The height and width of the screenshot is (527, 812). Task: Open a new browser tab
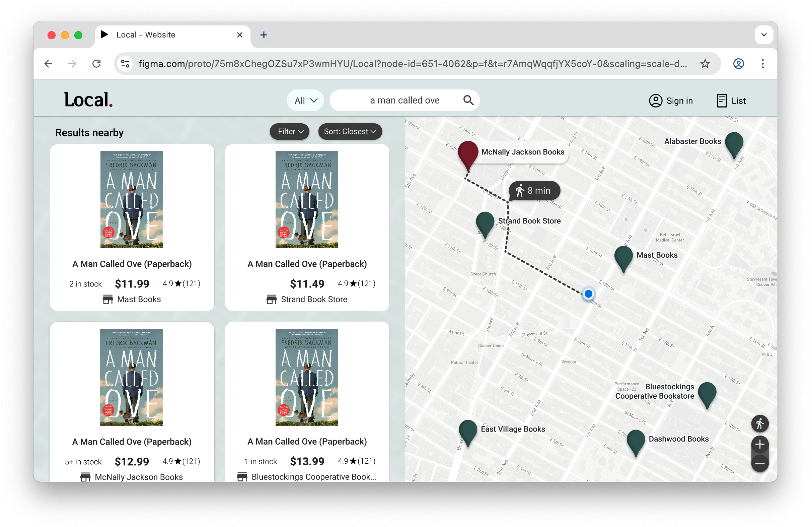(x=264, y=35)
